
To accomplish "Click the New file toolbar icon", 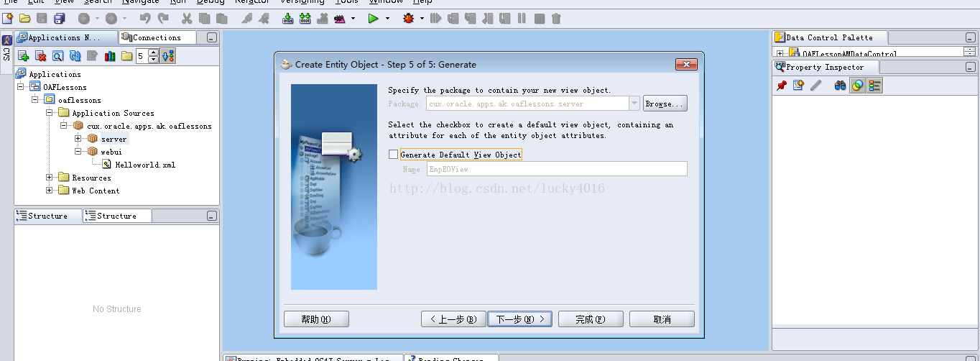I will (x=8, y=18).
